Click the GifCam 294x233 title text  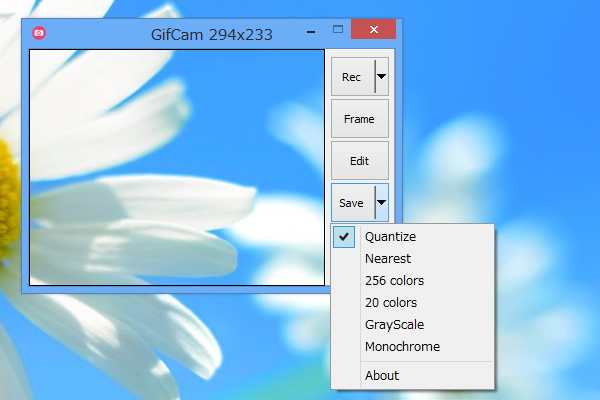pos(212,35)
